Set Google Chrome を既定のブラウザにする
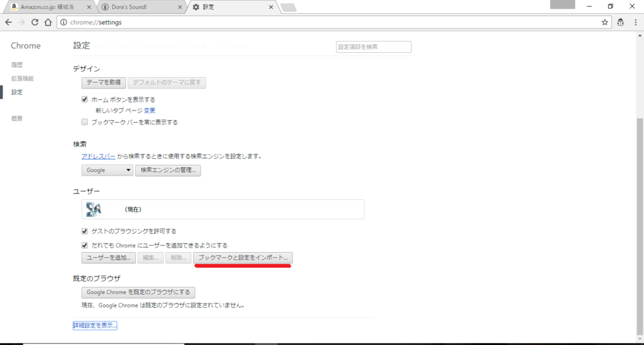 point(138,292)
